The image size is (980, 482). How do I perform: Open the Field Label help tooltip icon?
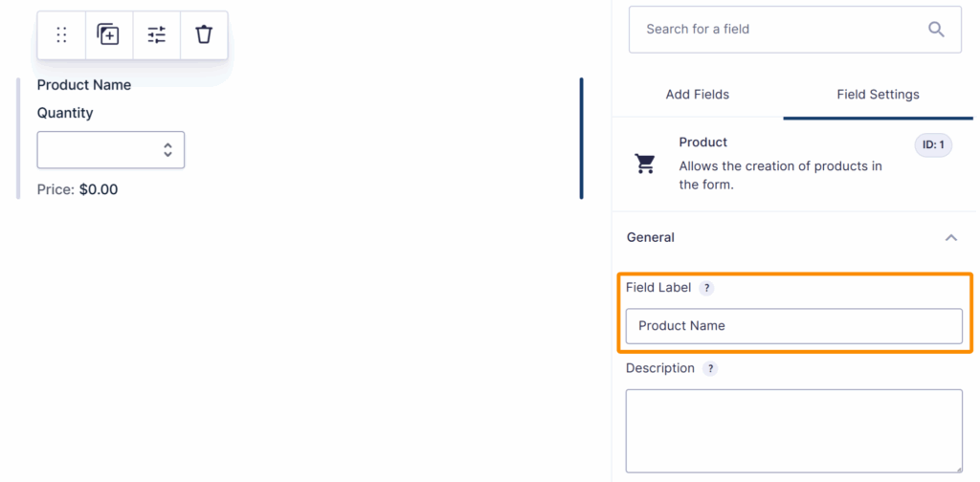click(706, 288)
